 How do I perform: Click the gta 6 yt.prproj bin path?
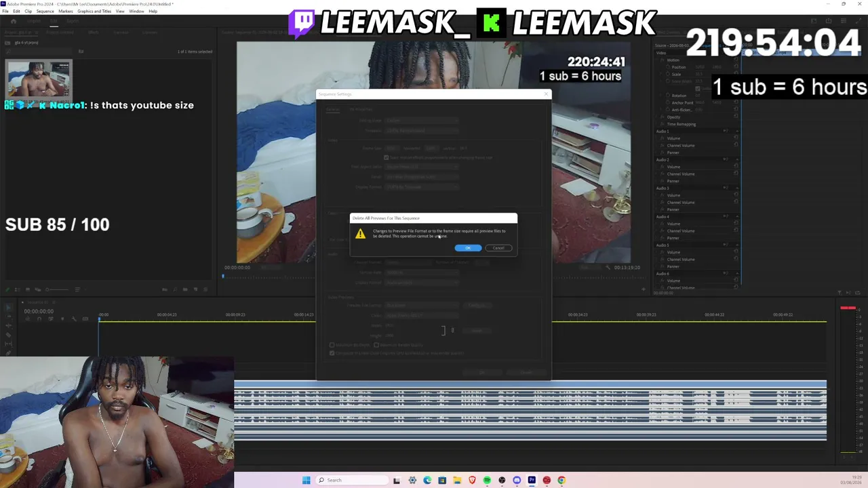tap(27, 43)
